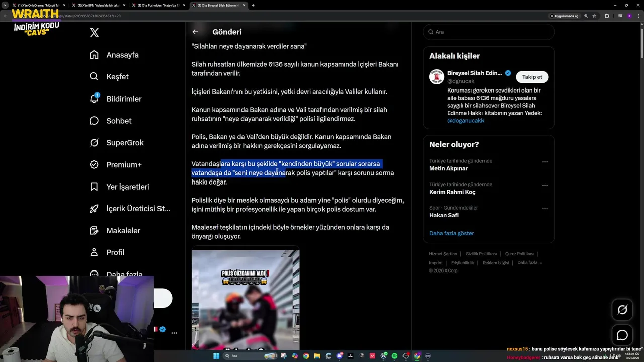644x362 pixels.
Task: Click the Gönderi page heading
Action: coord(227,32)
